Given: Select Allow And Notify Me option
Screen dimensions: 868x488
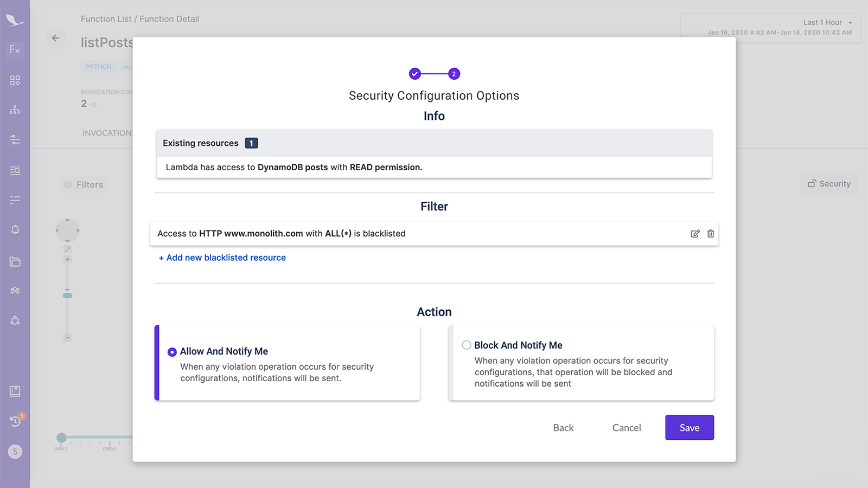Looking at the screenshot, I should point(172,352).
